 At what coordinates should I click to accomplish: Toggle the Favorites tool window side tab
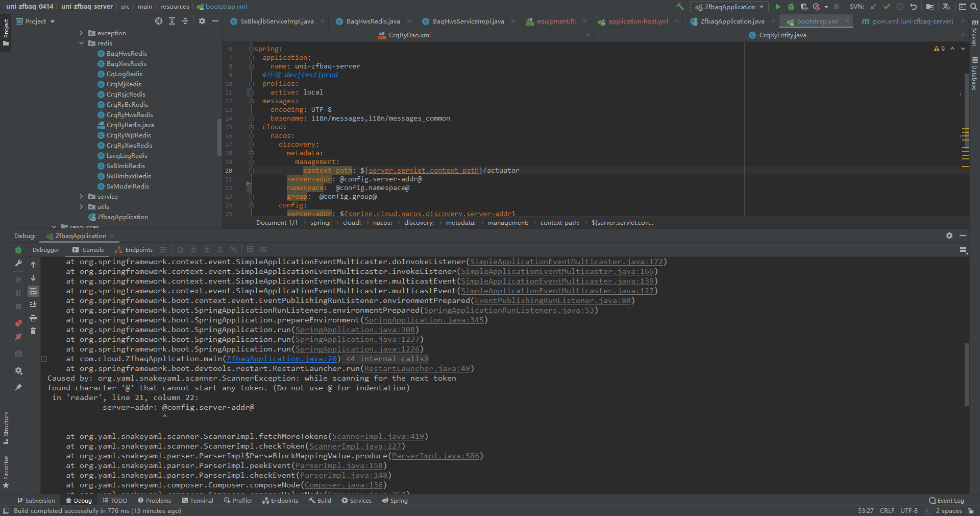(6, 472)
